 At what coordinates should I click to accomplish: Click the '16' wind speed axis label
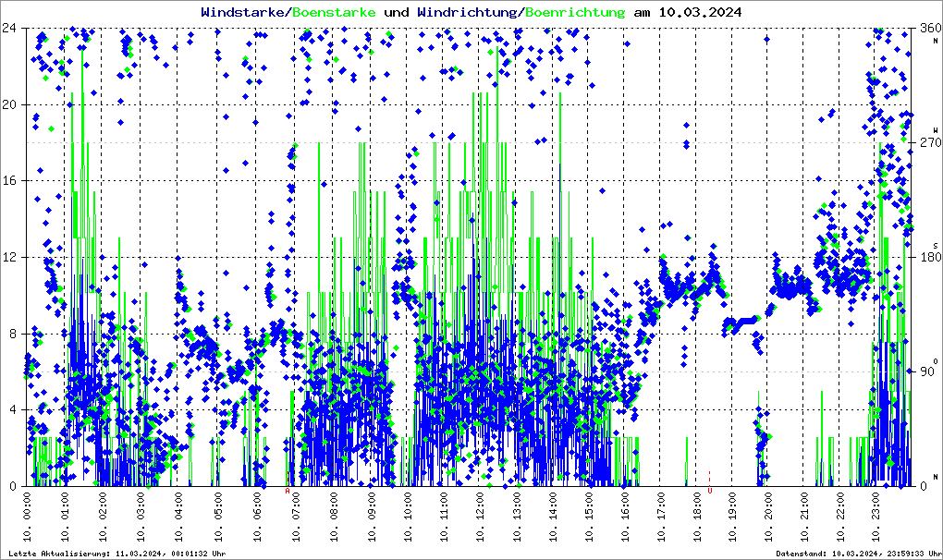[x=11, y=180]
